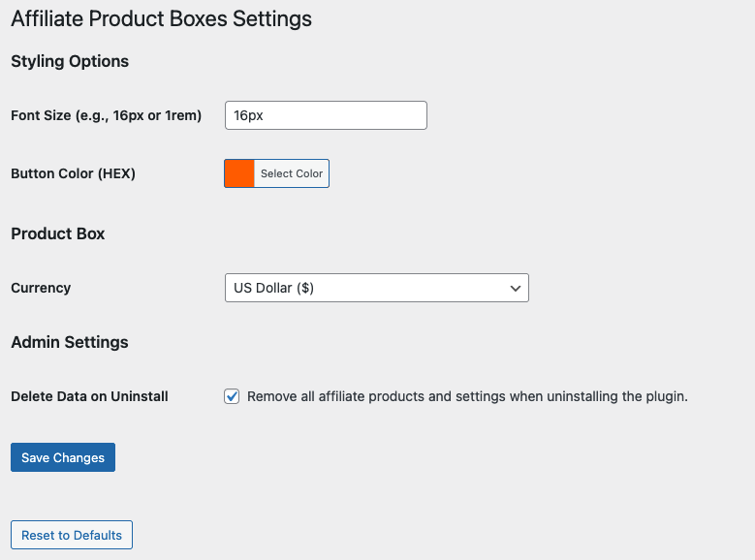Click the Affiliate Product Boxes Settings title
This screenshot has width=755, height=560.
pyautogui.click(x=161, y=18)
